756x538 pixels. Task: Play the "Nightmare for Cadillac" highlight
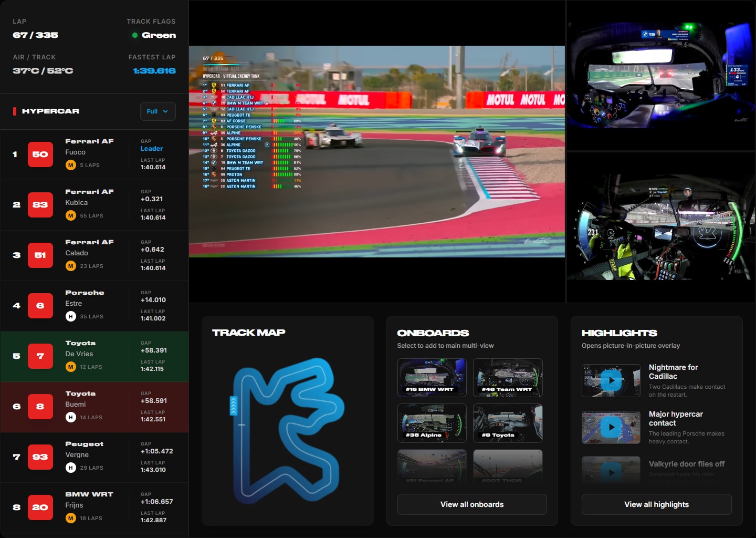click(x=611, y=380)
